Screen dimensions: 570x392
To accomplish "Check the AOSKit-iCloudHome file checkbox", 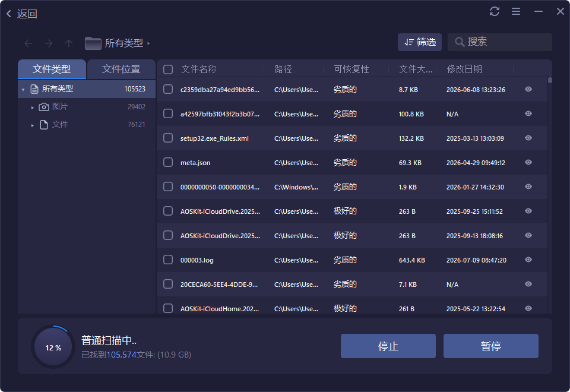I will click(168, 308).
